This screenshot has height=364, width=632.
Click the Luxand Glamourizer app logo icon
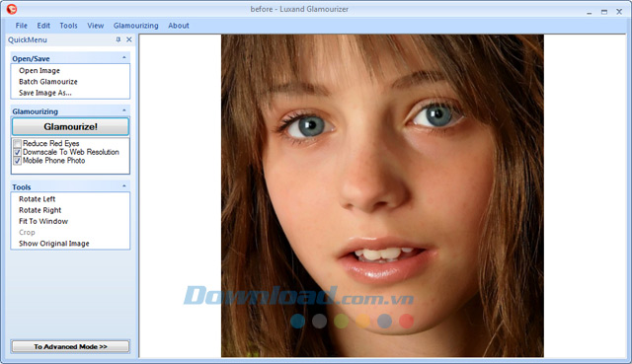[x=12, y=9]
